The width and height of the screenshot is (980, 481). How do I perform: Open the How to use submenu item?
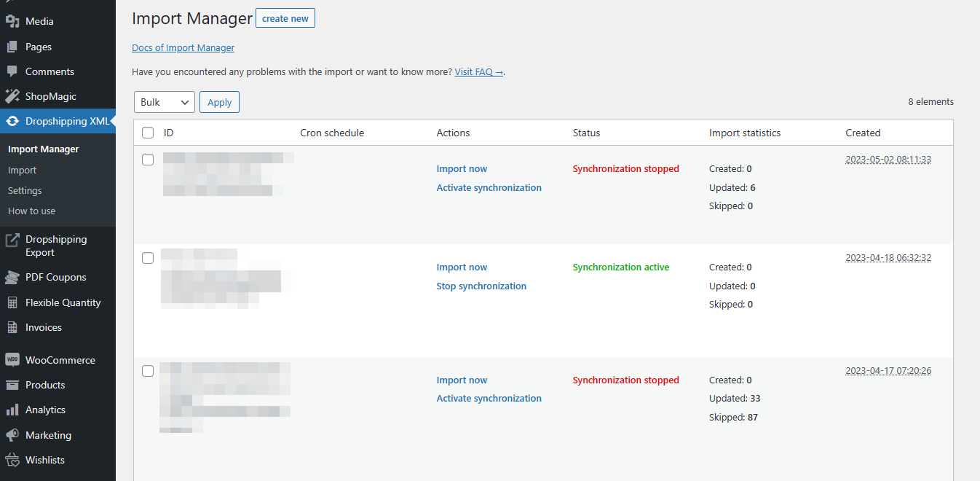(31, 211)
